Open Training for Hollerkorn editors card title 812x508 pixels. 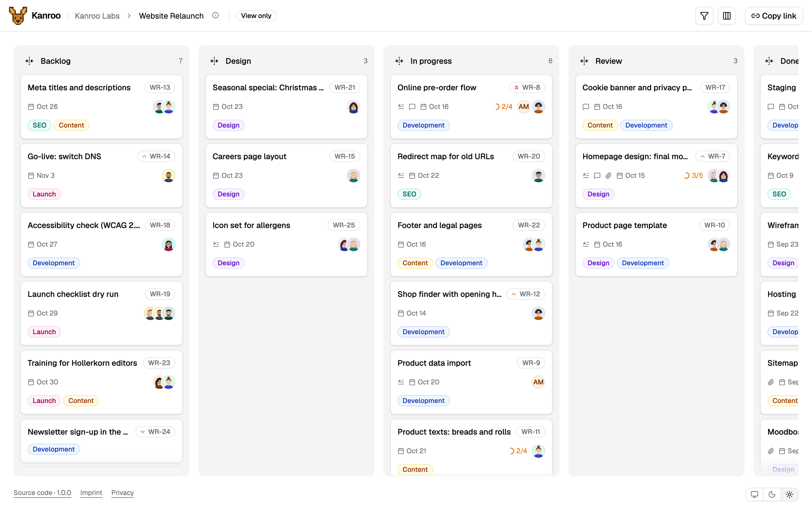(x=82, y=363)
